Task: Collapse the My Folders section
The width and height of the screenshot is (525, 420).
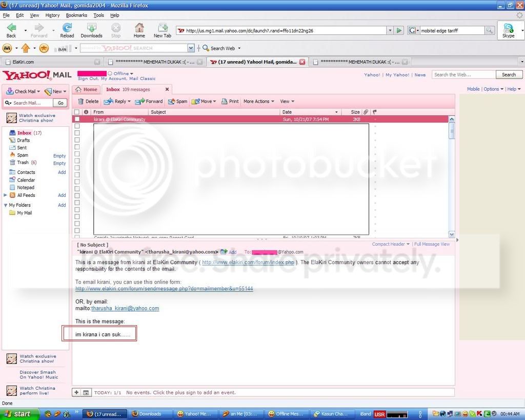Action: point(5,205)
